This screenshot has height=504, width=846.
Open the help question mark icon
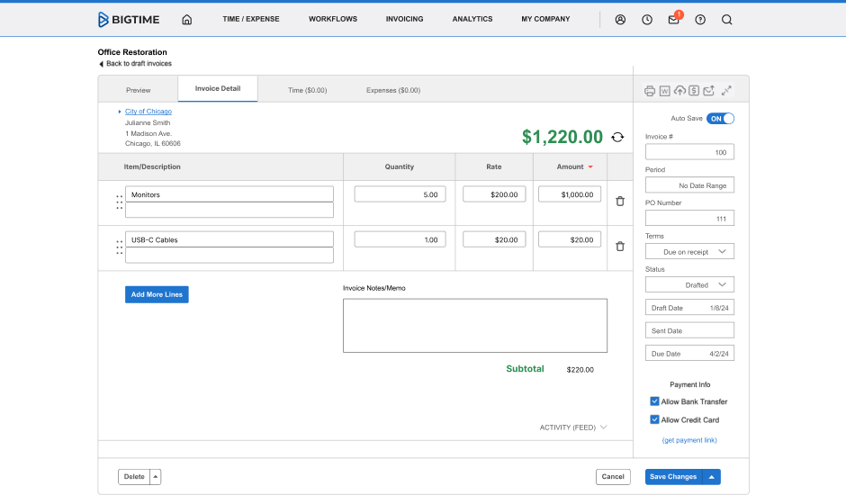click(x=700, y=20)
